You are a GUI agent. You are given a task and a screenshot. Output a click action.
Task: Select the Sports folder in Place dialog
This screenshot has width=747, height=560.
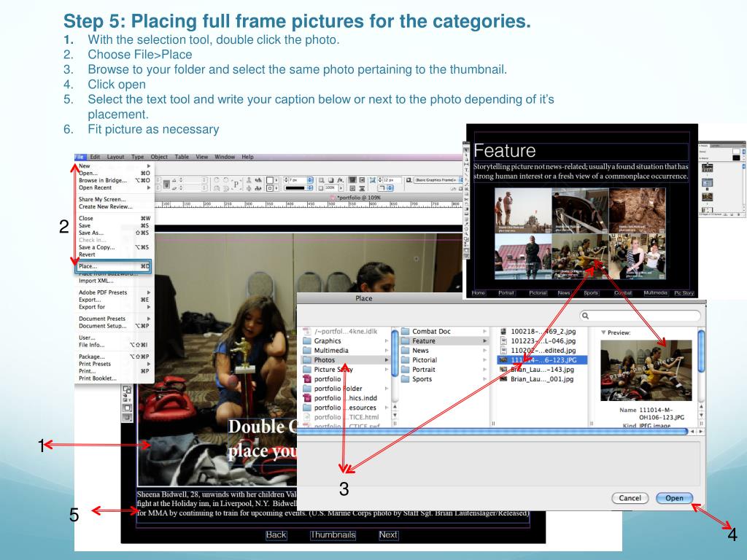444,379
